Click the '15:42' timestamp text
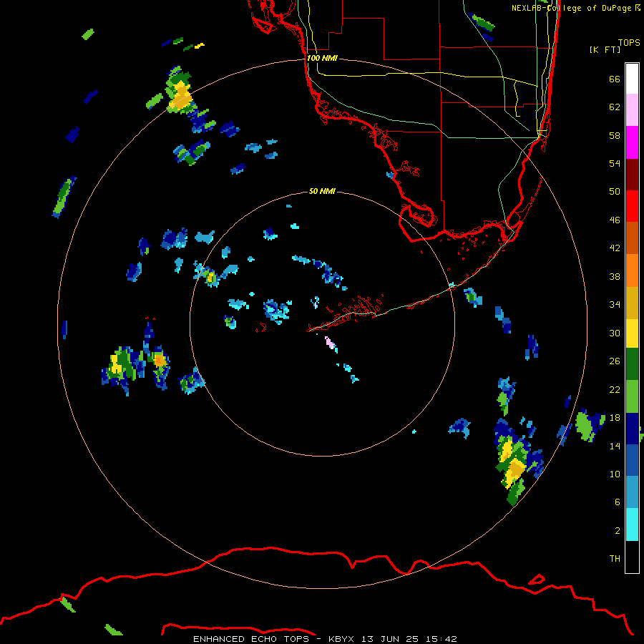Image resolution: width=644 pixels, height=644 pixels. click(x=441, y=639)
